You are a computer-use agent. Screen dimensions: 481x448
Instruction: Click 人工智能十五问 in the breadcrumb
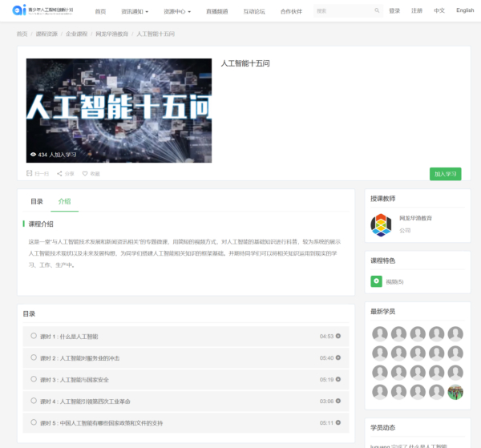(156, 34)
